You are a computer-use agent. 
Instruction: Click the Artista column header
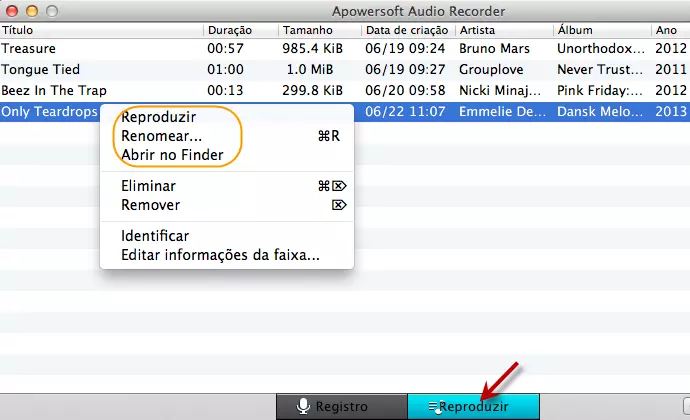point(502,30)
